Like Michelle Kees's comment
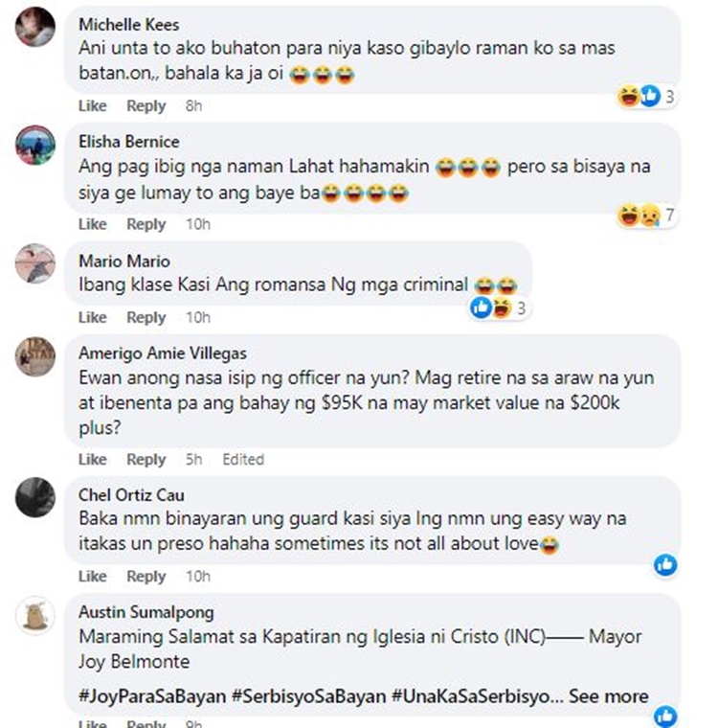 [x=92, y=105]
